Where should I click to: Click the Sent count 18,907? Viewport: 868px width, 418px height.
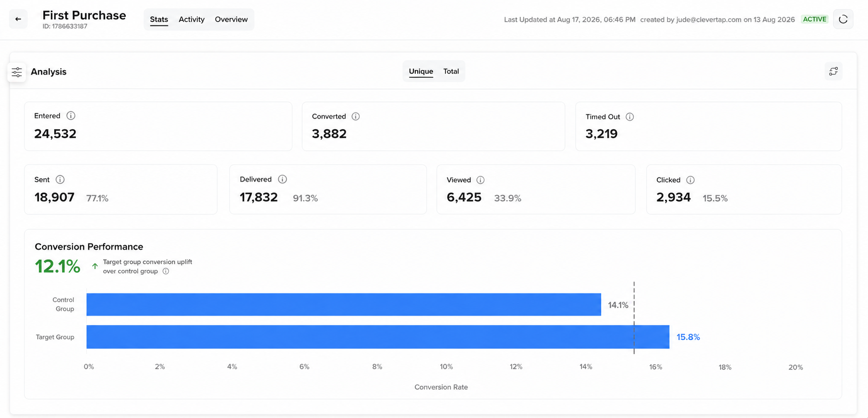point(54,197)
